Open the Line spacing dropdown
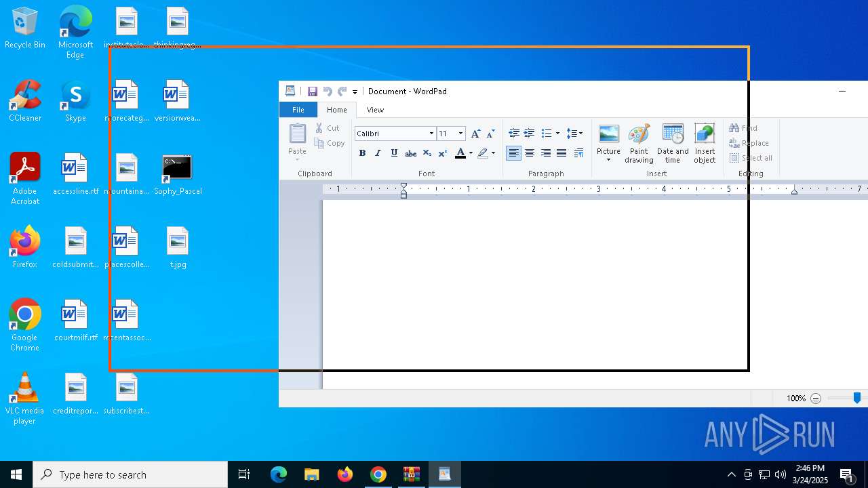The image size is (868, 488). 574,134
